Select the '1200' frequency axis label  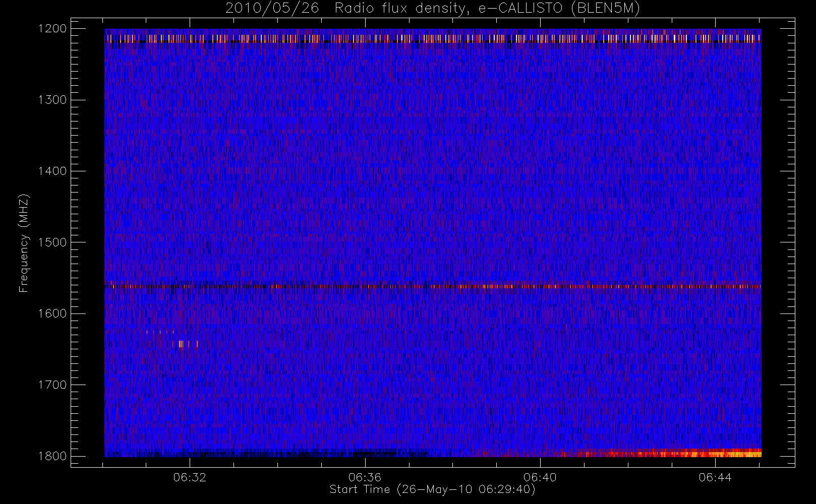pyautogui.click(x=52, y=29)
